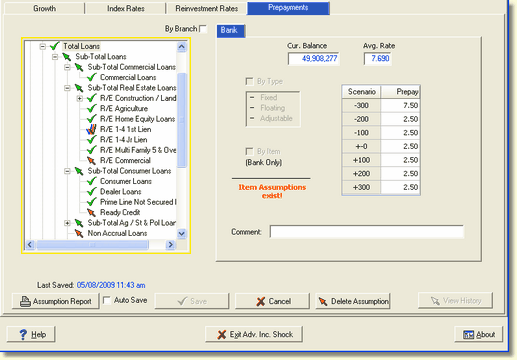Click the check icon beside R/E Home Equity Loans
The height and width of the screenshot is (360, 517).
[x=92, y=119]
